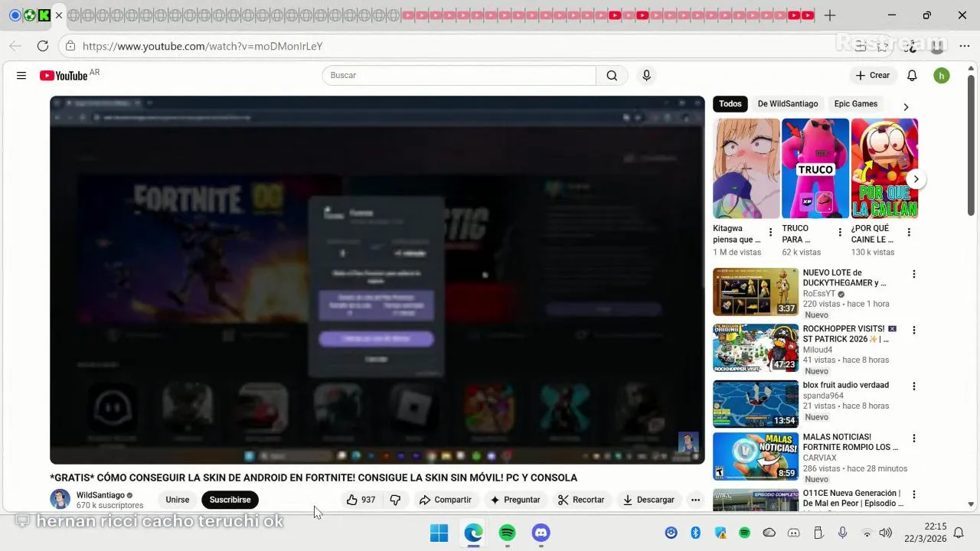Open options for blox fruit audio verdaad
This screenshot has height=551, width=980.
[913, 386]
